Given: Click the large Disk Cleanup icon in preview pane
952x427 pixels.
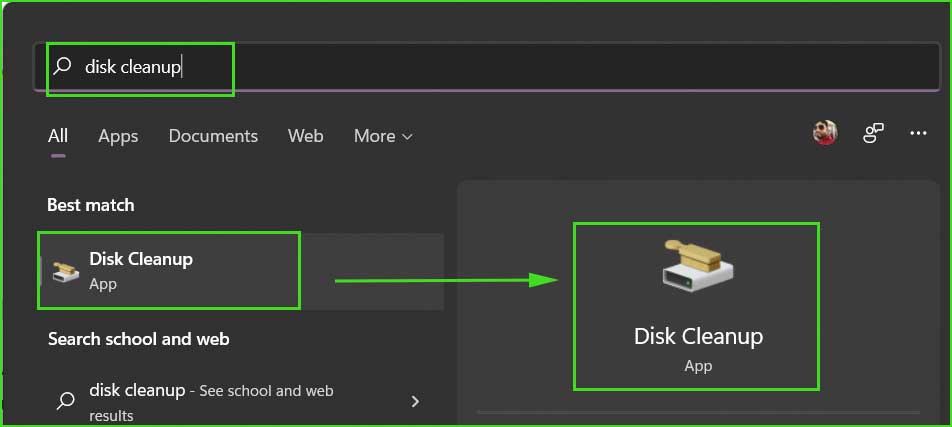Looking at the screenshot, I should (x=697, y=266).
